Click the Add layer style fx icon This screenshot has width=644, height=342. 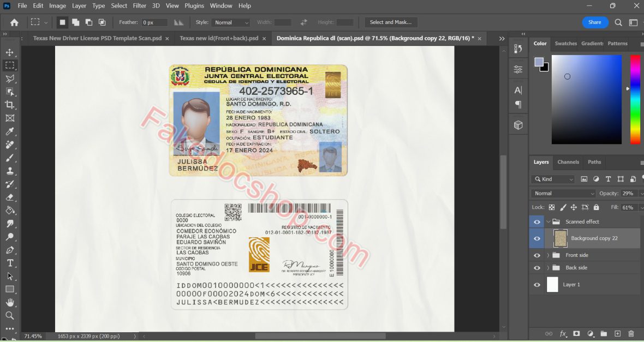pos(563,334)
